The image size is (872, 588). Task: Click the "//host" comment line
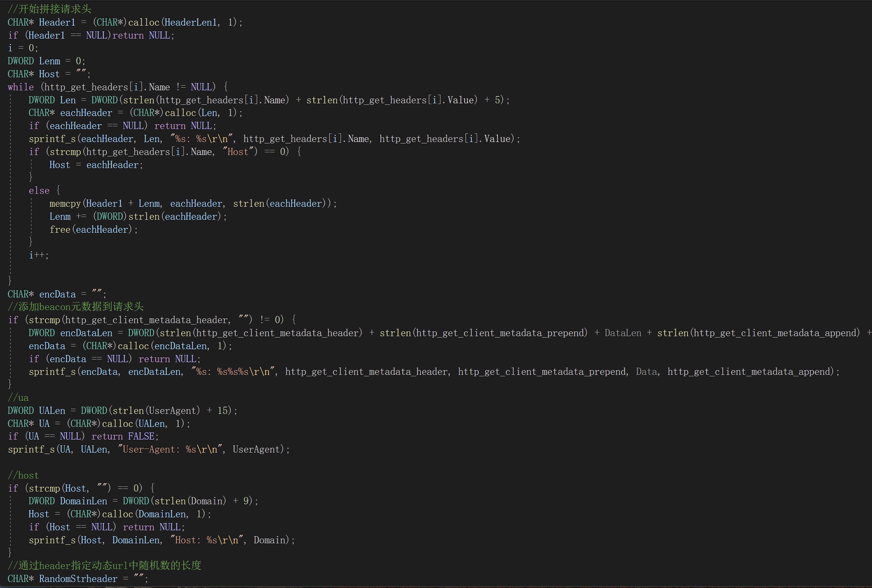point(23,475)
